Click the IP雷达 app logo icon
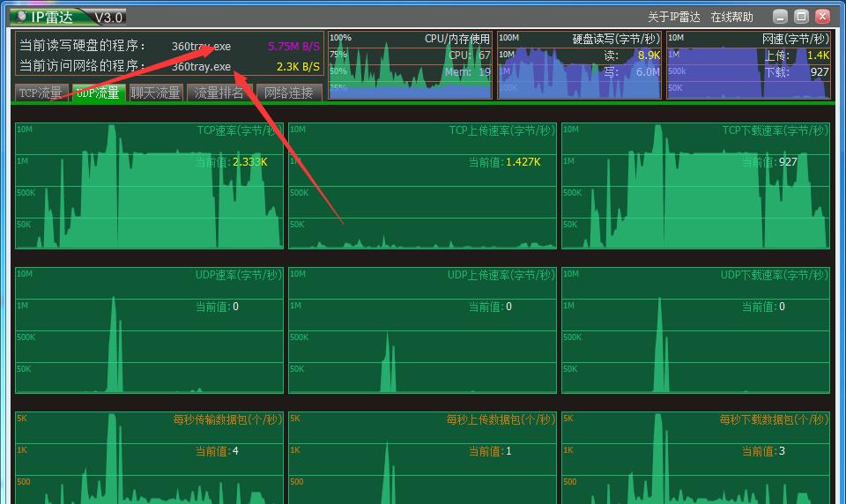The height and width of the screenshot is (504, 846). click(x=19, y=17)
